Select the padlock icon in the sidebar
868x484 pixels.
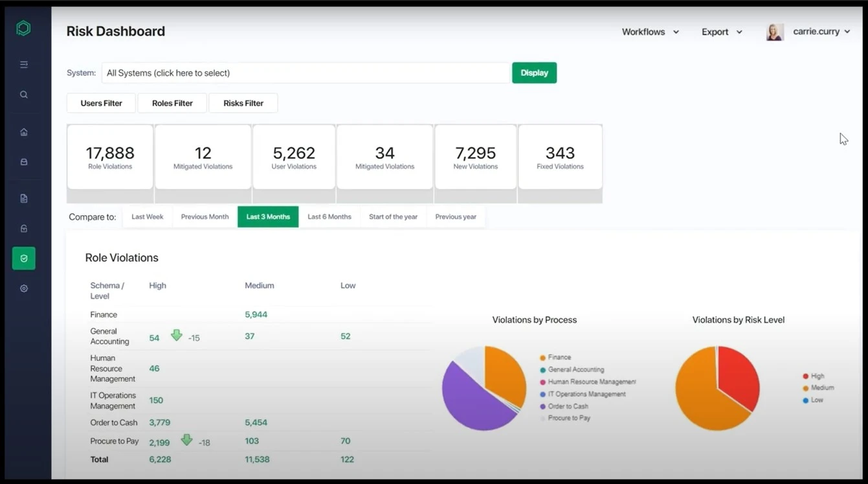[x=23, y=228]
